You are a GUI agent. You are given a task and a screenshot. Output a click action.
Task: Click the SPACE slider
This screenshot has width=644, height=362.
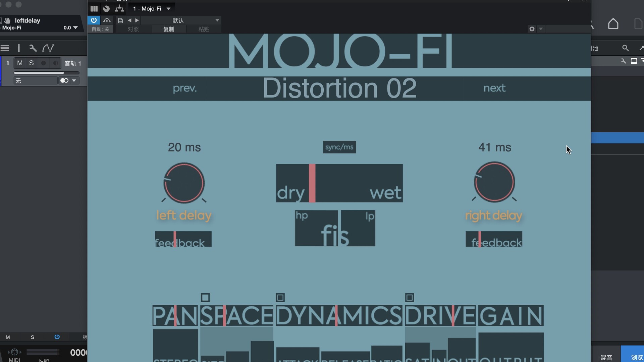click(236, 315)
